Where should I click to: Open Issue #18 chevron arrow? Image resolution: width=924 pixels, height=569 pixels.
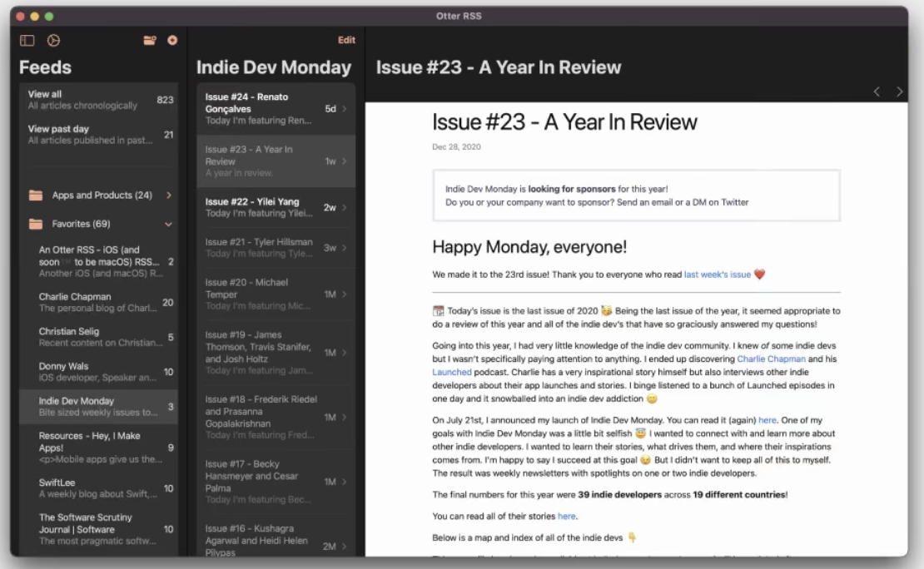pyautogui.click(x=345, y=417)
